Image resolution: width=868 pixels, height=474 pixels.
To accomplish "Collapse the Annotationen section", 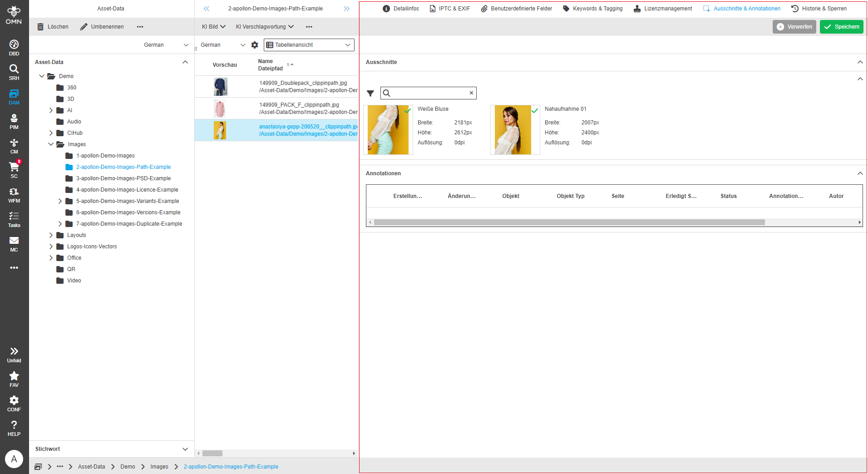I will [x=860, y=173].
